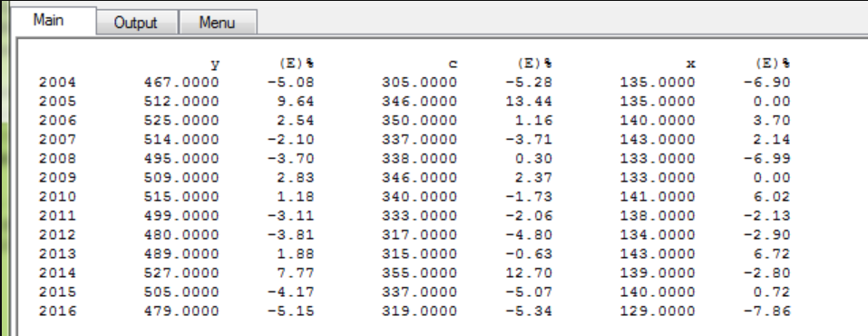The height and width of the screenshot is (336, 868).
Task: Click the 12.70 percent change value
Action: [529, 272]
